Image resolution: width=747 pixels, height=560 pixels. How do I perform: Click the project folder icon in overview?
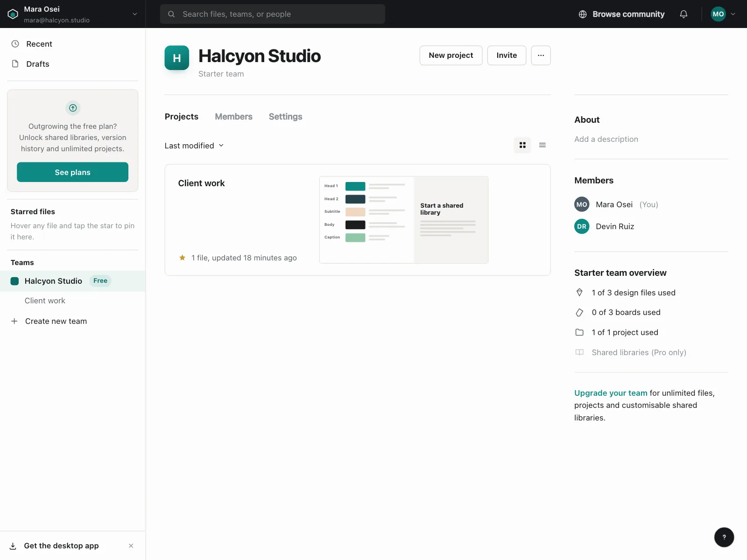coord(579,332)
